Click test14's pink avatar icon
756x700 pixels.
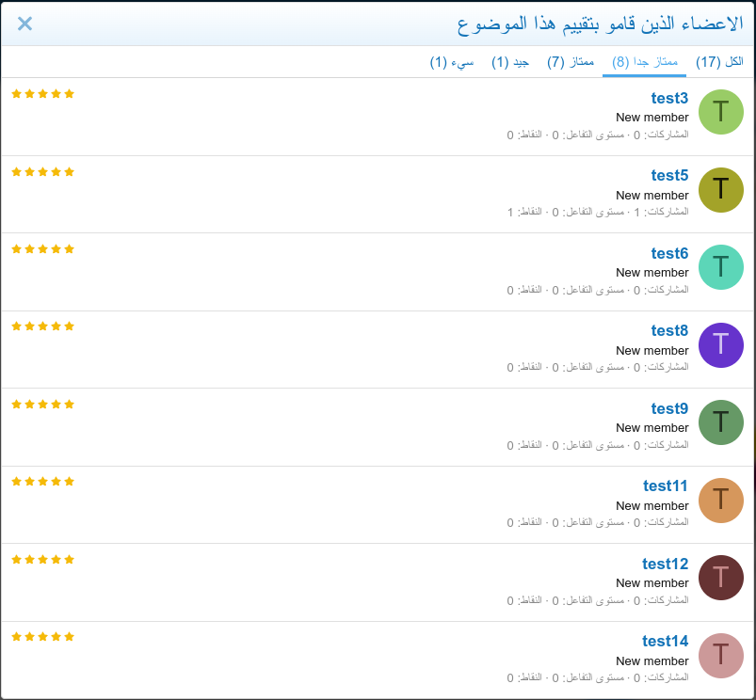pyautogui.click(x=720, y=655)
